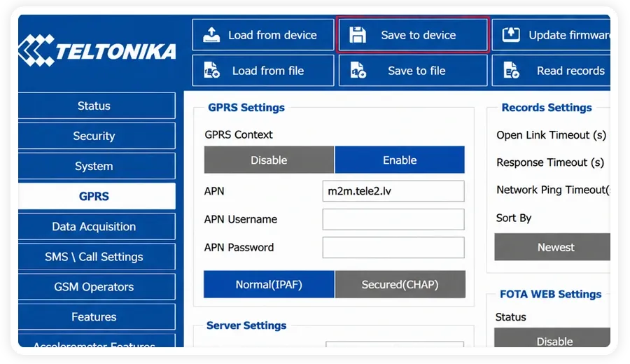Click the APN input field

(393, 191)
